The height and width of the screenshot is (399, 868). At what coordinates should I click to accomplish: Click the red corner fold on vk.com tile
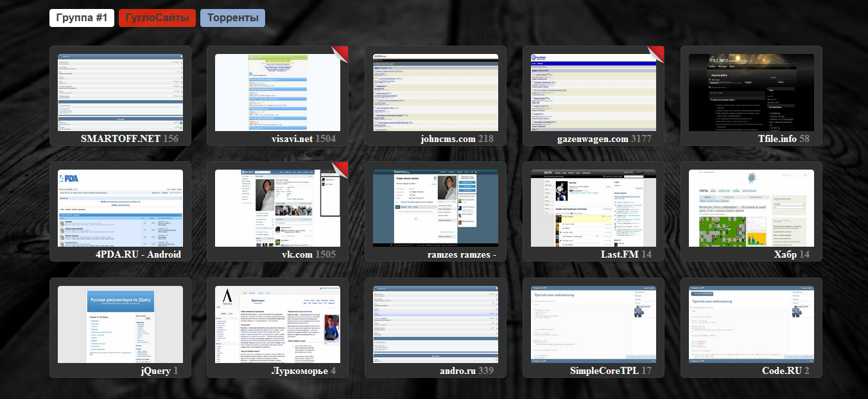point(341,169)
